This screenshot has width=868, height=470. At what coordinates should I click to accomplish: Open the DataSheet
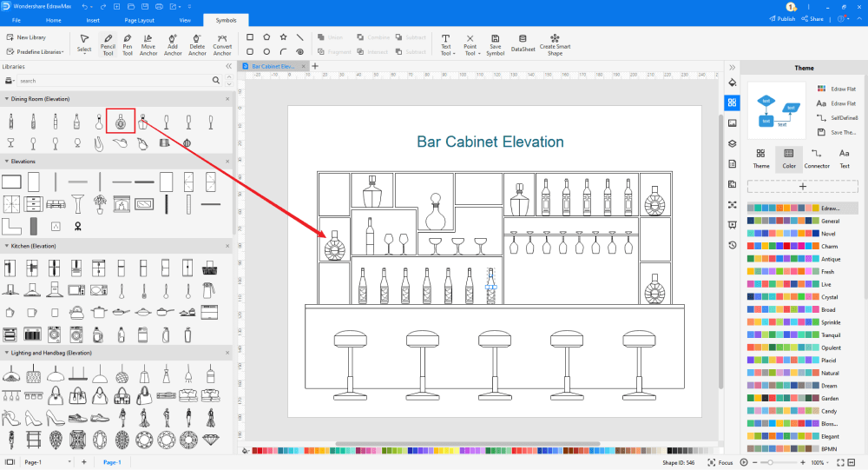[523, 44]
